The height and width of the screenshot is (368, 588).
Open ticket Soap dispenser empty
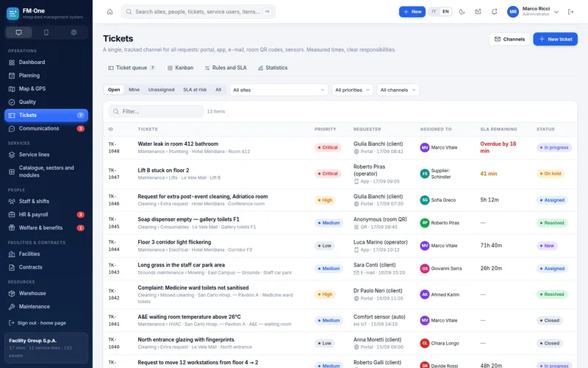188,219
